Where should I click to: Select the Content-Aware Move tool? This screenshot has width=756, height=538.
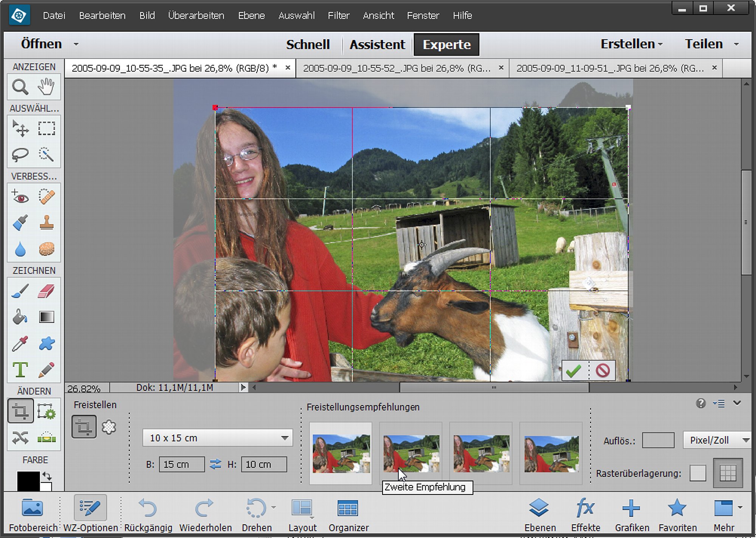tap(20, 438)
